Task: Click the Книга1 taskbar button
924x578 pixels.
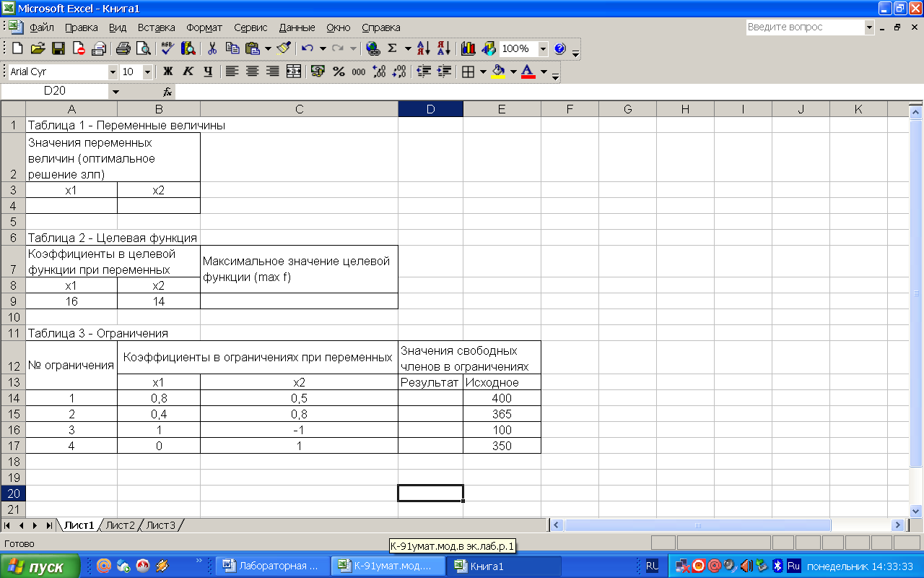Action: [502, 566]
